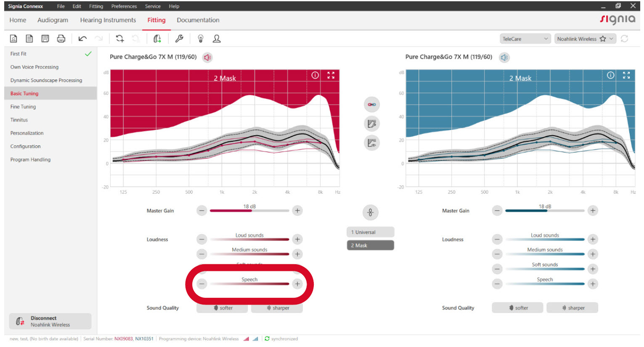
Task: Click the red-side sharper Sound Quality button
Action: (x=277, y=308)
